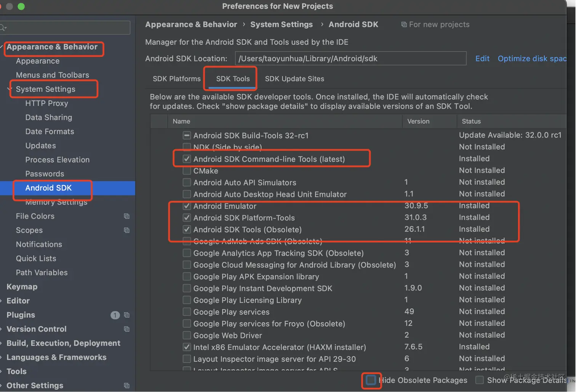Uncheck Android SDK Command-line Tools (latest)

187,159
